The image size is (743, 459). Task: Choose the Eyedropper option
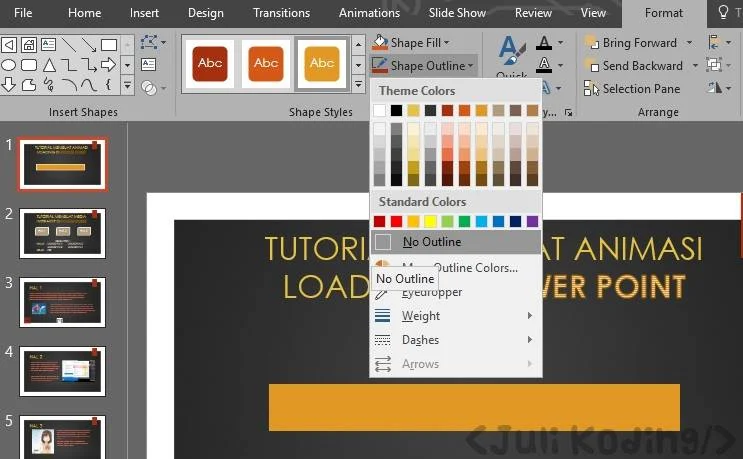pos(456,292)
